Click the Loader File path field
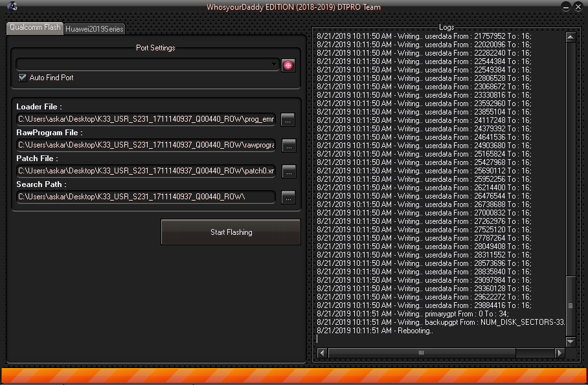This screenshot has height=385, width=588. pos(146,119)
